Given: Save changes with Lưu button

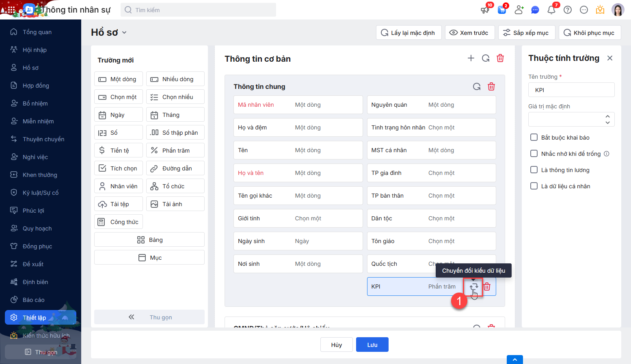Looking at the screenshot, I should 372,345.
